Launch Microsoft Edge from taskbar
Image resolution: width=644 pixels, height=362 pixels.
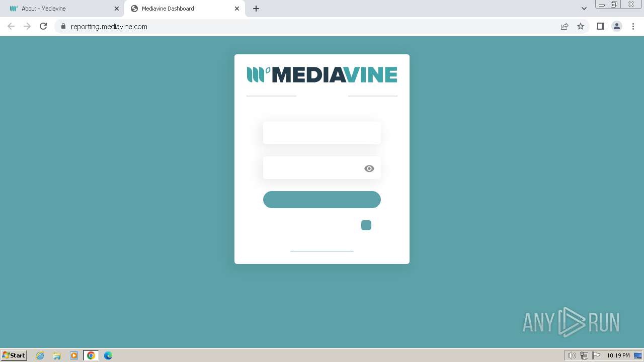pyautogui.click(x=108, y=355)
